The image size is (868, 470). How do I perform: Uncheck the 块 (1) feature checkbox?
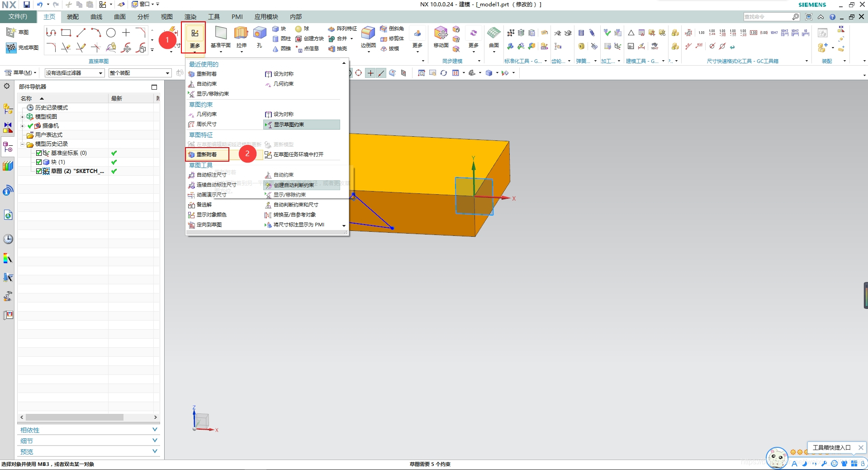39,162
